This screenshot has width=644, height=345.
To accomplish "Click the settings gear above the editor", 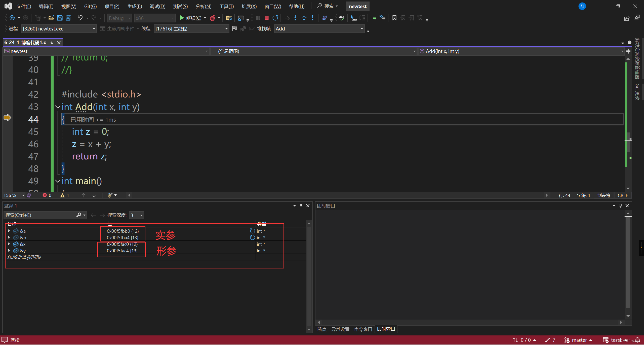I will [629, 42].
